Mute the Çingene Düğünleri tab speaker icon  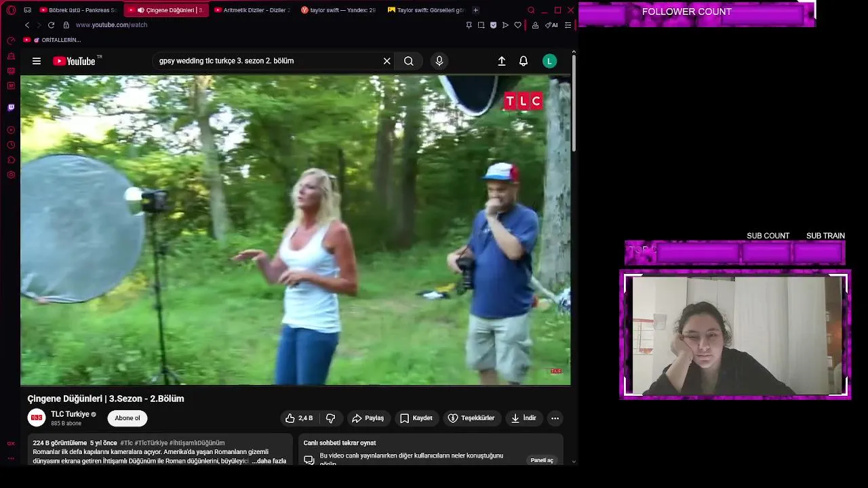(x=140, y=10)
